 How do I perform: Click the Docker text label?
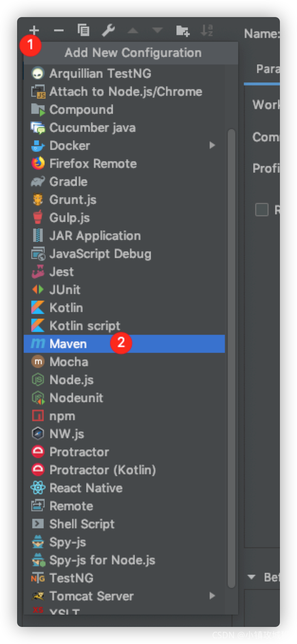pyautogui.click(x=70, y=146)
